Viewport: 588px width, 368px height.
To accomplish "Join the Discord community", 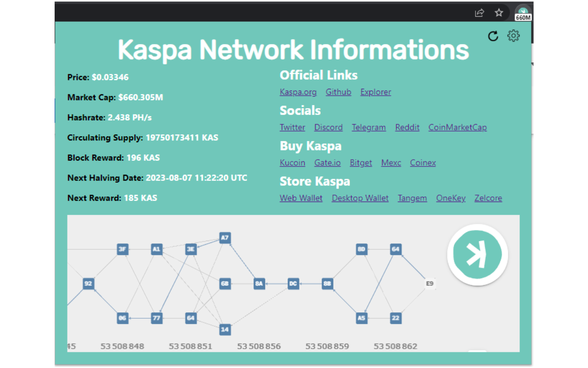I will tap(328, 127).
